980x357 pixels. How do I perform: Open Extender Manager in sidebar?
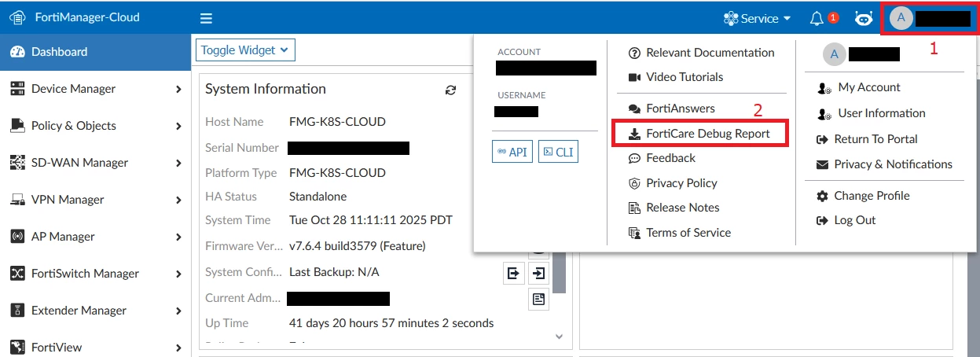[95, 311]
